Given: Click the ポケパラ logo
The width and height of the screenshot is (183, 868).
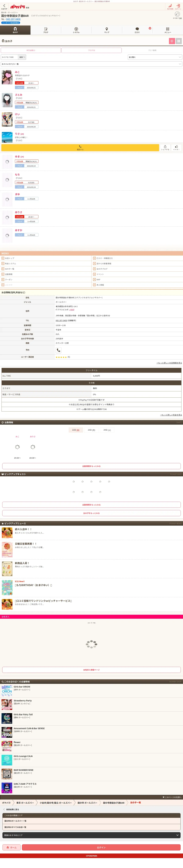Looking at the screenshot, I should (x=18, y=7).
